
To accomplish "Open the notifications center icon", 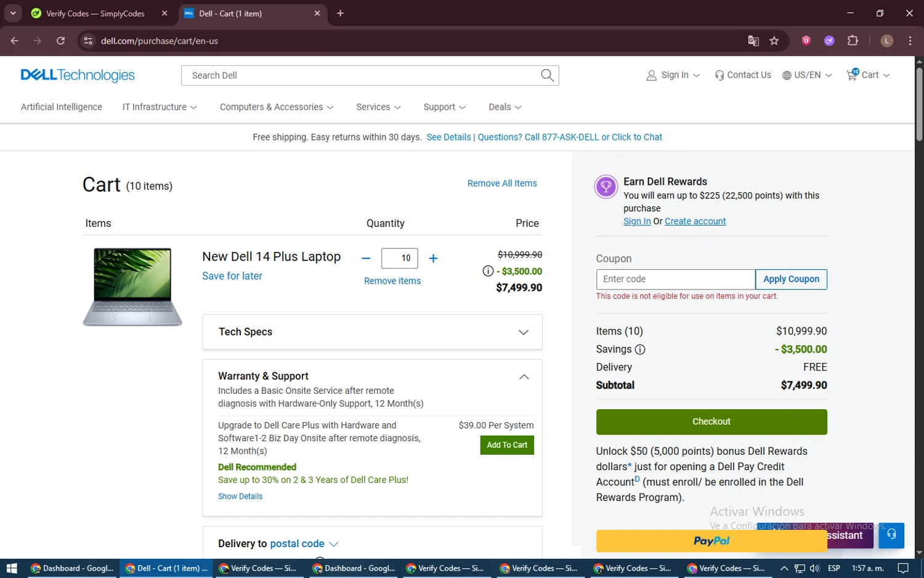I will pyautogui.click(x=903, y=568).
